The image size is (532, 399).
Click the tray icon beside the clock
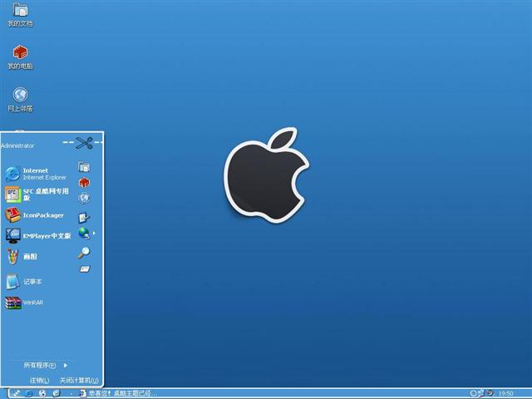pos(490,393)
